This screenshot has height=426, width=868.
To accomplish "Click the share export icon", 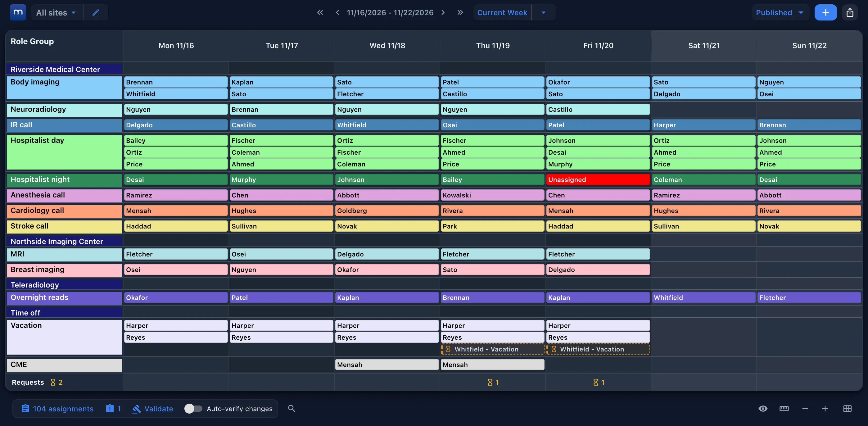I will coord(850,12).
